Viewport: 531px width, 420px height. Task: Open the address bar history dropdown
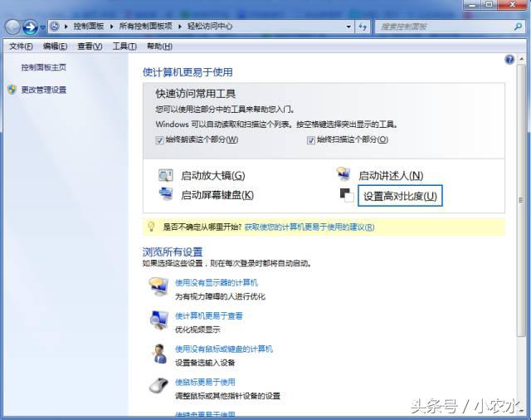click(x=348, y=27)
